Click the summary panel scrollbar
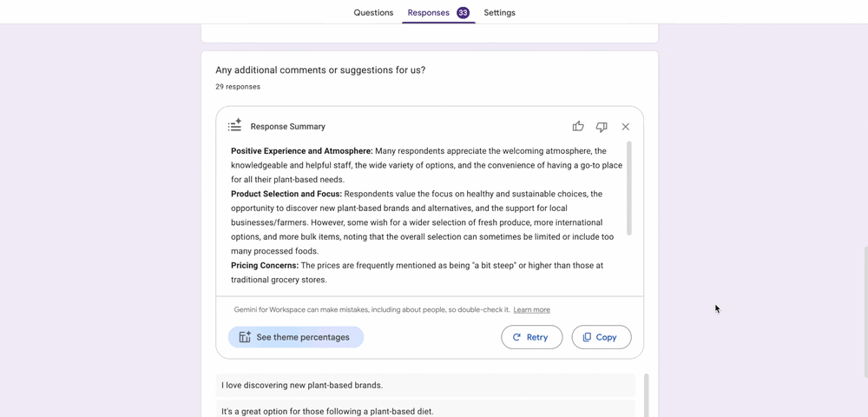 (x=629, y=189)
